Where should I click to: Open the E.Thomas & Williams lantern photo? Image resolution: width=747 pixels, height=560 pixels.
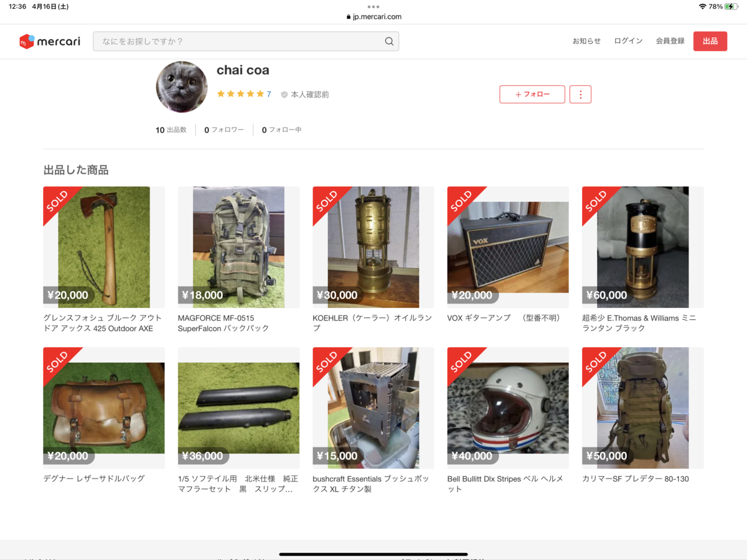pyautogui.click(x=643, y=247)
